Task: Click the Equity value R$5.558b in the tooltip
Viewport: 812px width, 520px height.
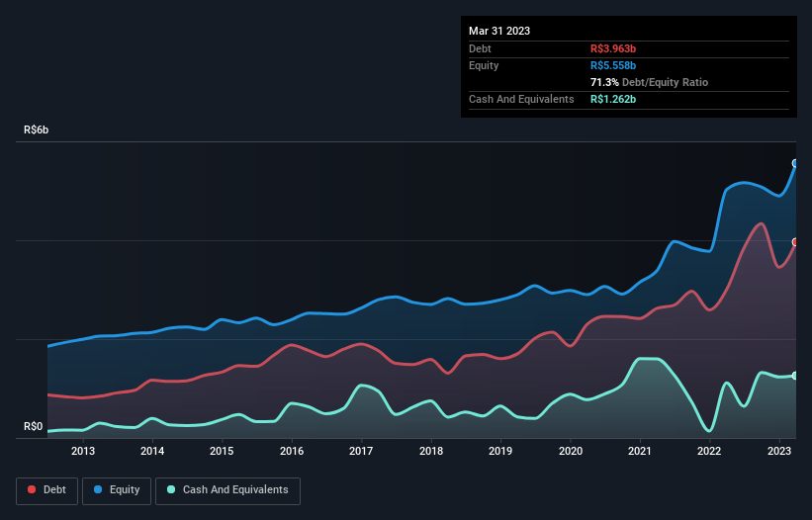Action: (613, 65)
